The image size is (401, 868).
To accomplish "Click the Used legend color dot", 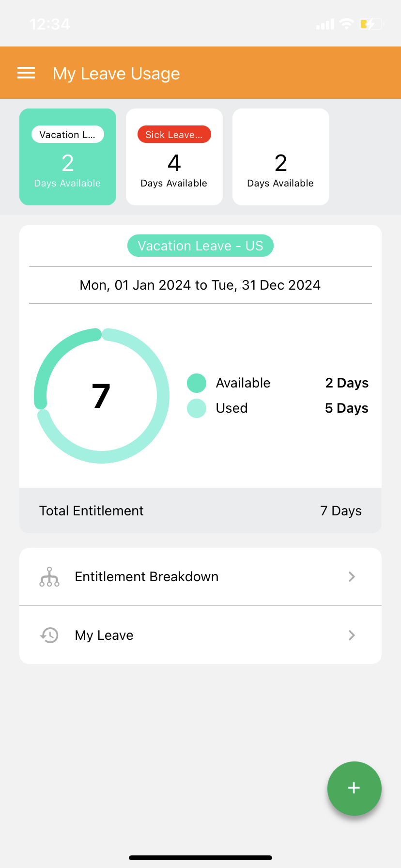I will pyautogui.click(x=197, y=408).
